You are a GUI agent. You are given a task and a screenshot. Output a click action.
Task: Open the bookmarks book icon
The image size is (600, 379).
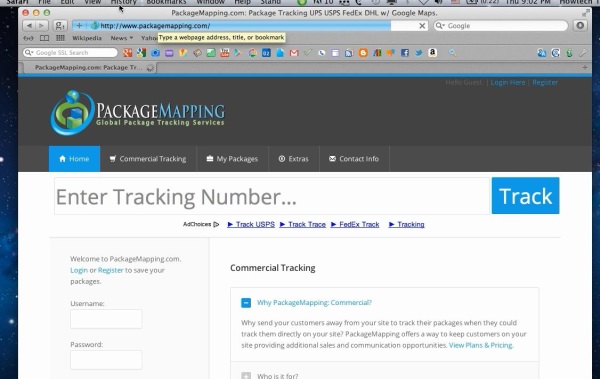pos(44,38)
